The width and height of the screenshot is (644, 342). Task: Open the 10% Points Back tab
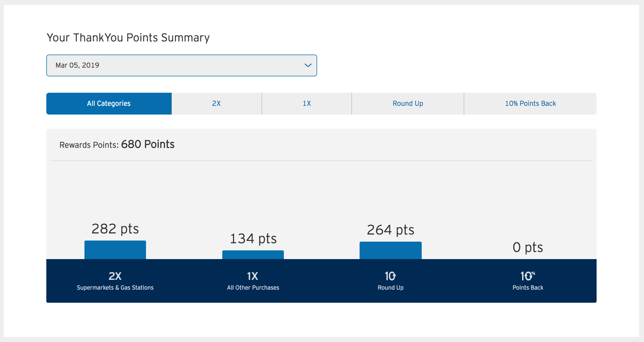(530, 104)
